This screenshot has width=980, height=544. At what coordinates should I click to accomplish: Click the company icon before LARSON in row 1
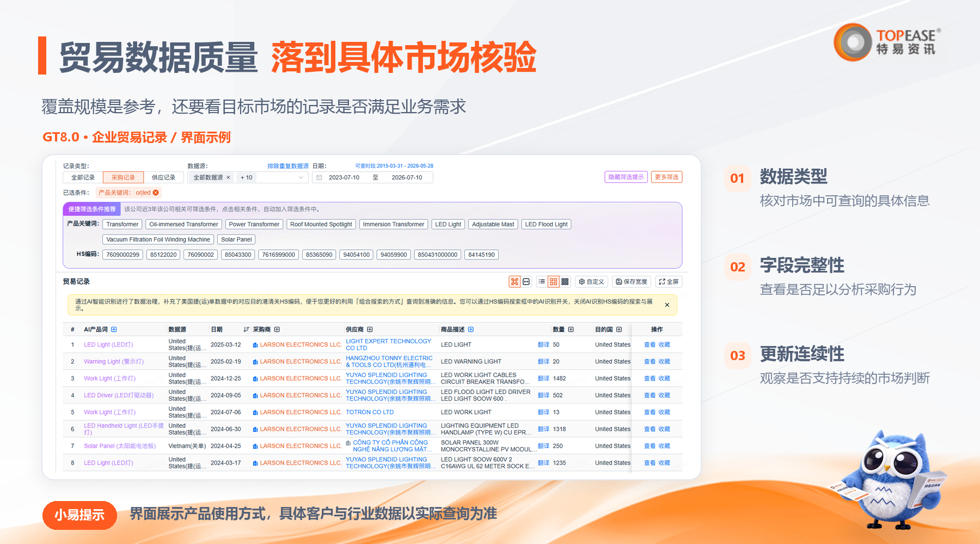(x=255, y=345)
